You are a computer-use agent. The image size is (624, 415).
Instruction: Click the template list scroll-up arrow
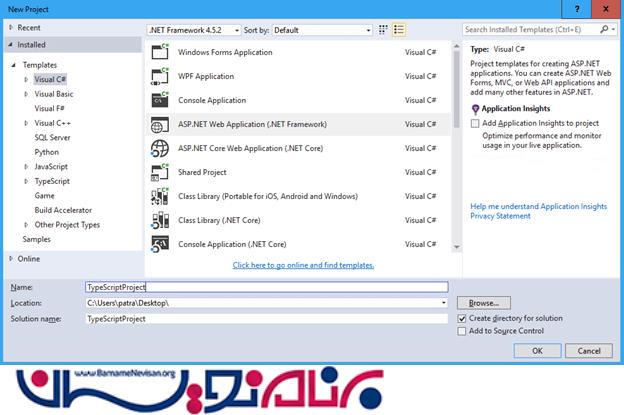click(x=456, y=47)
